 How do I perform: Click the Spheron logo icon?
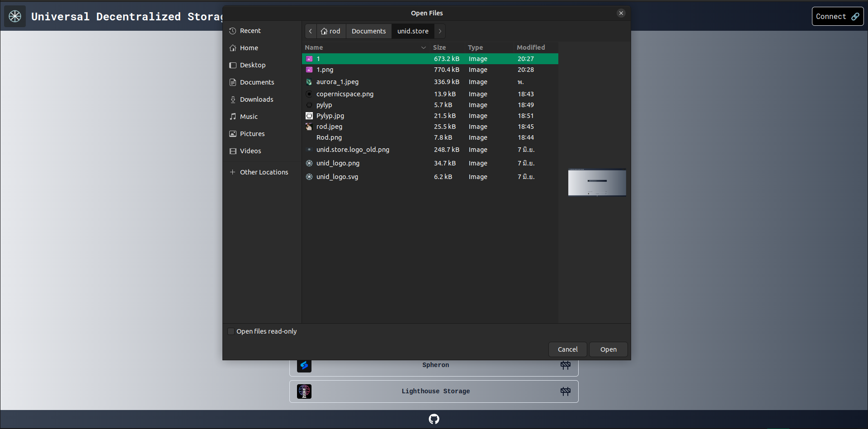[304, 365]
